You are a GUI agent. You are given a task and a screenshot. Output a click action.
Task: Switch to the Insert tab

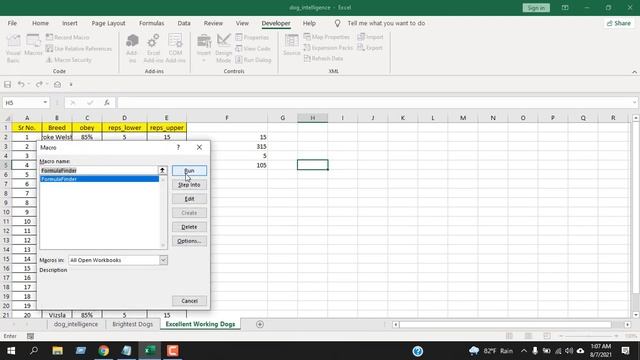click(70, 23)
